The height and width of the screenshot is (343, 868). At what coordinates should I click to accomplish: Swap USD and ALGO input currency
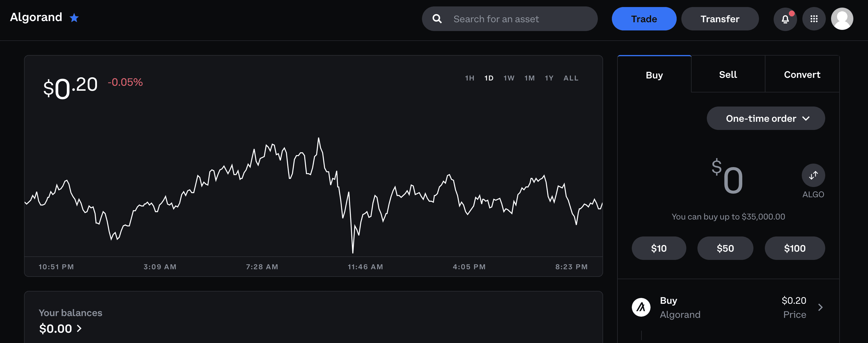pos(813,175)
